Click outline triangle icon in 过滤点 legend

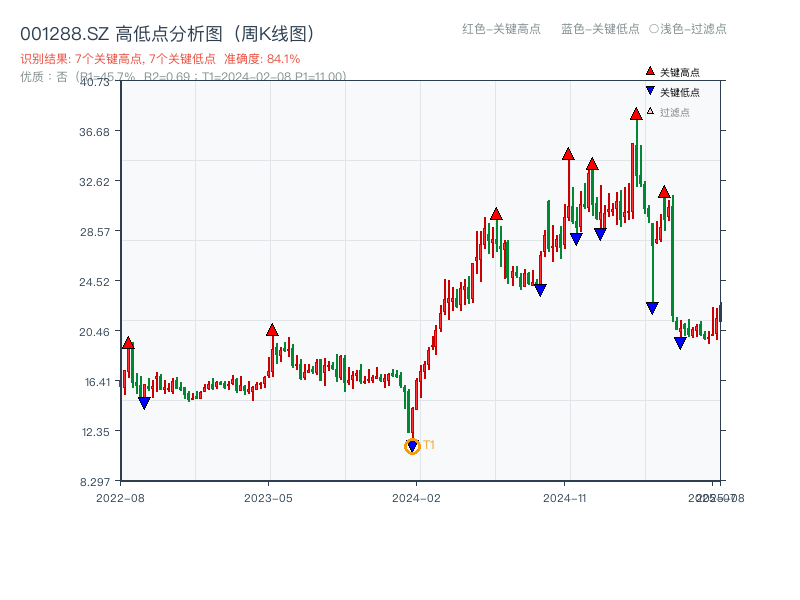click(x=650, y=111)
